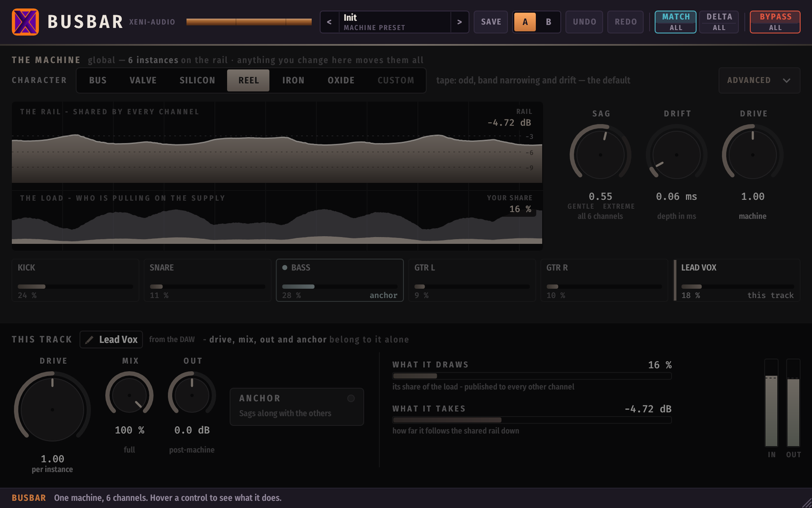Click the Lead Vox track name field

click(111, 340)
